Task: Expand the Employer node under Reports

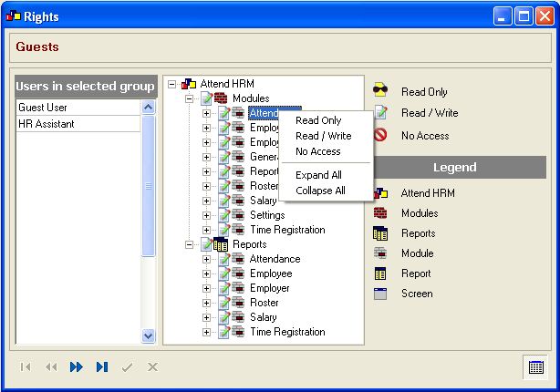Action: pyautogui.click(x=206, y=288)
